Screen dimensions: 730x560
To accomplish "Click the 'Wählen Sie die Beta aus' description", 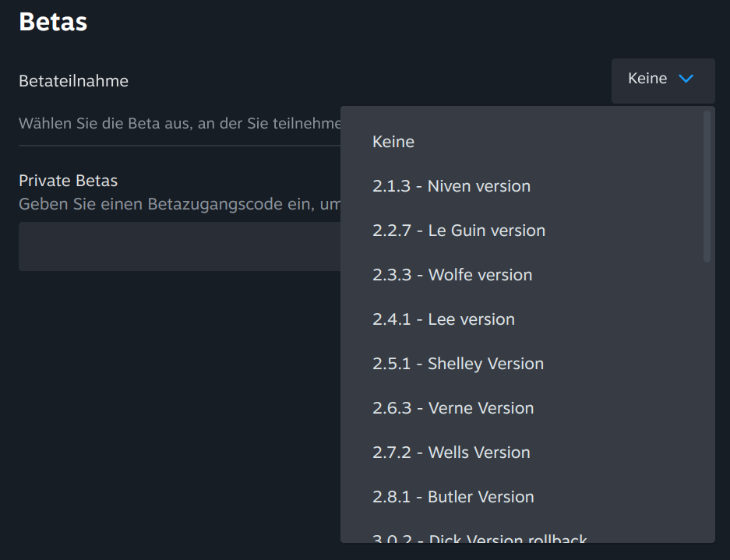I will pyautogui.click(x=179, y=123).
